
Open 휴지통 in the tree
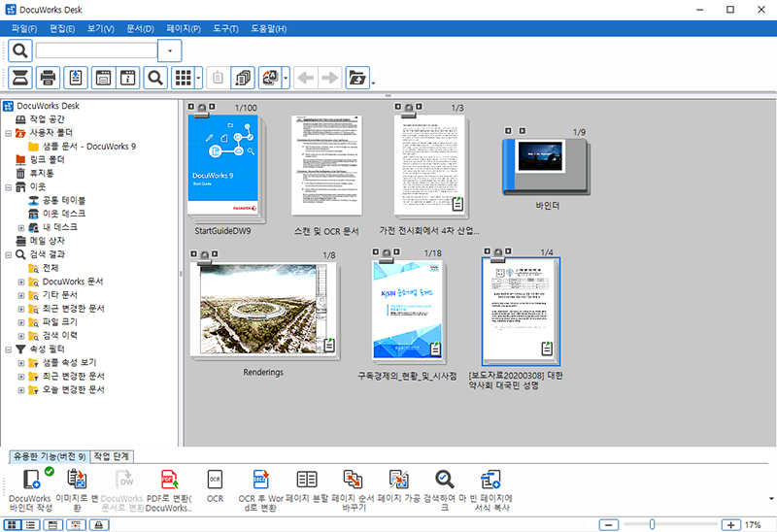pos(42,174)
